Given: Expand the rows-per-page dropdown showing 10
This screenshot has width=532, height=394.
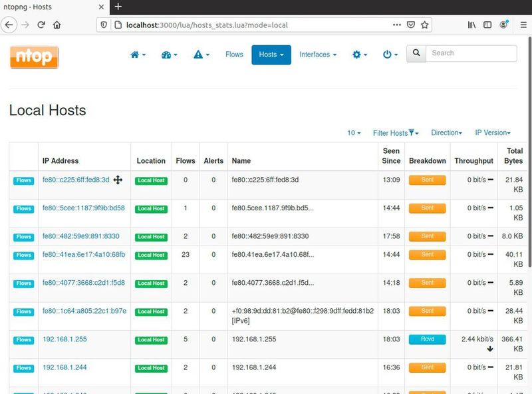Looking at the screenshot, I should 353,132.
